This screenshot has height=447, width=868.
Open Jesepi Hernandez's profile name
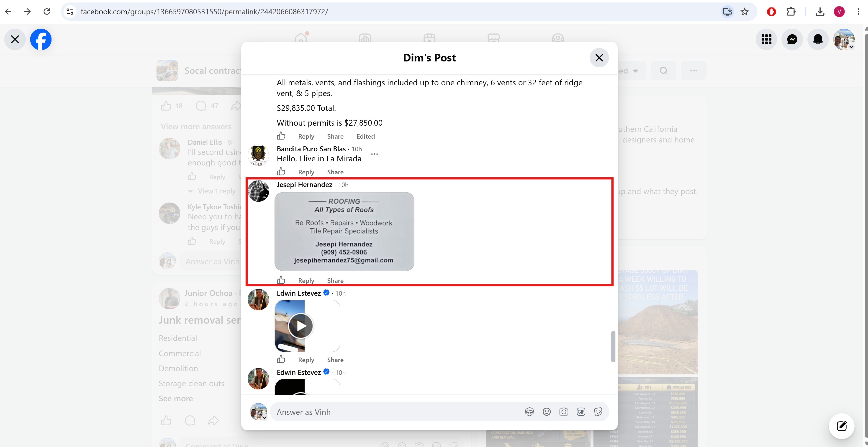pos(304,184)
